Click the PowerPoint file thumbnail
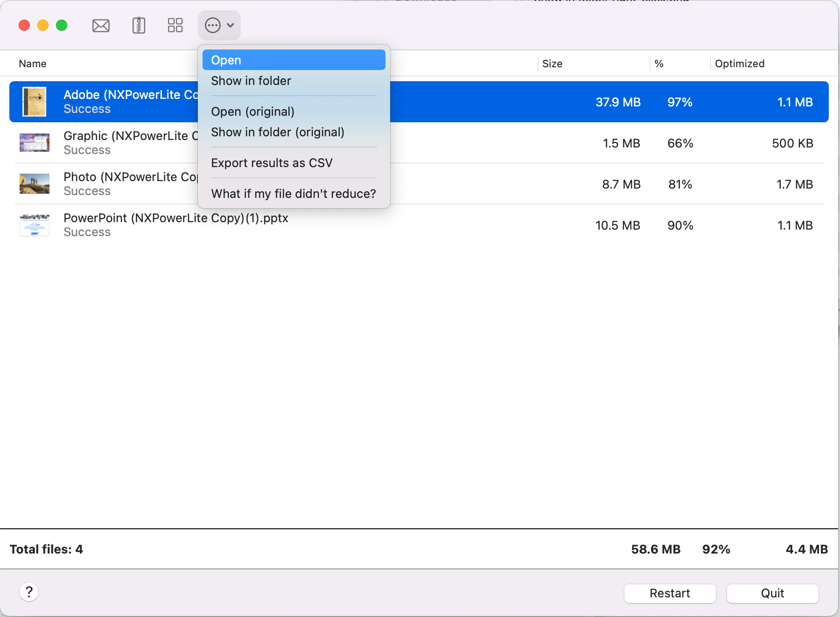 click(34, 224)
